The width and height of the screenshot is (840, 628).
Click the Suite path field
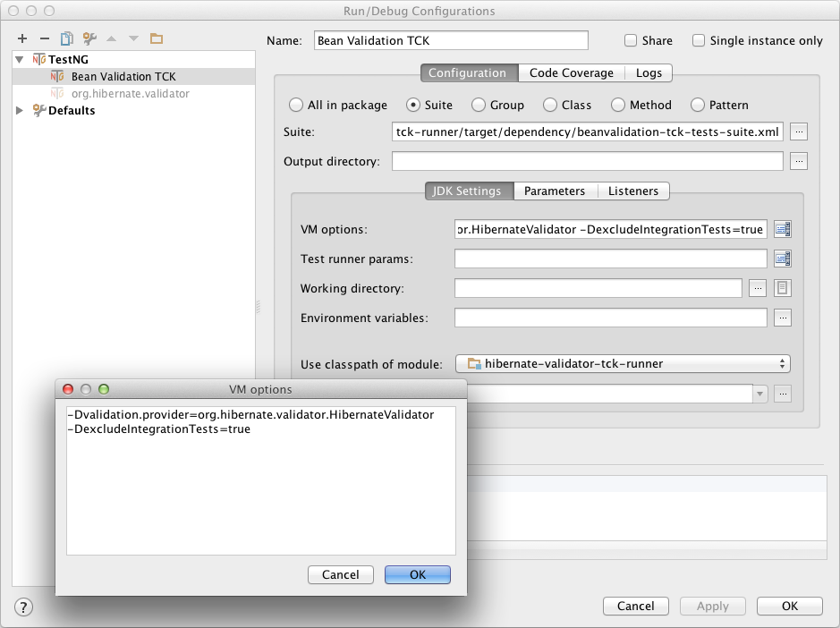point(588,132)
